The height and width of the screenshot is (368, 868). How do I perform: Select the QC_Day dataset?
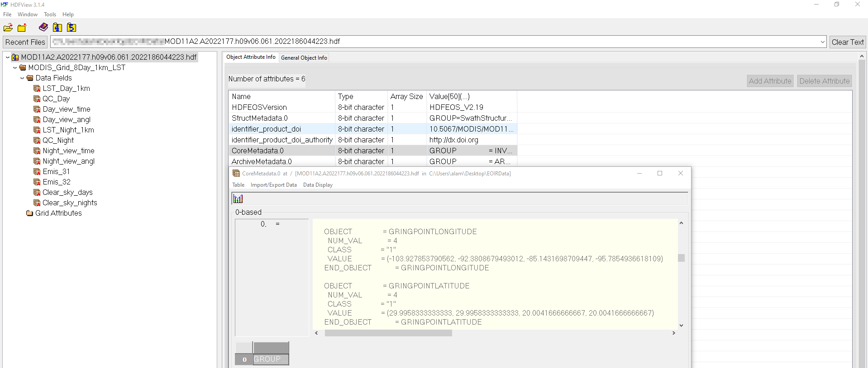pos(56,99)
